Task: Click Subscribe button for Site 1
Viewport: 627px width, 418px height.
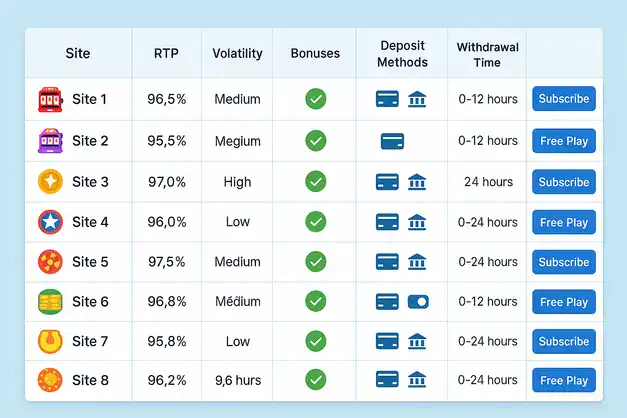Action: (x=563, y=99)
